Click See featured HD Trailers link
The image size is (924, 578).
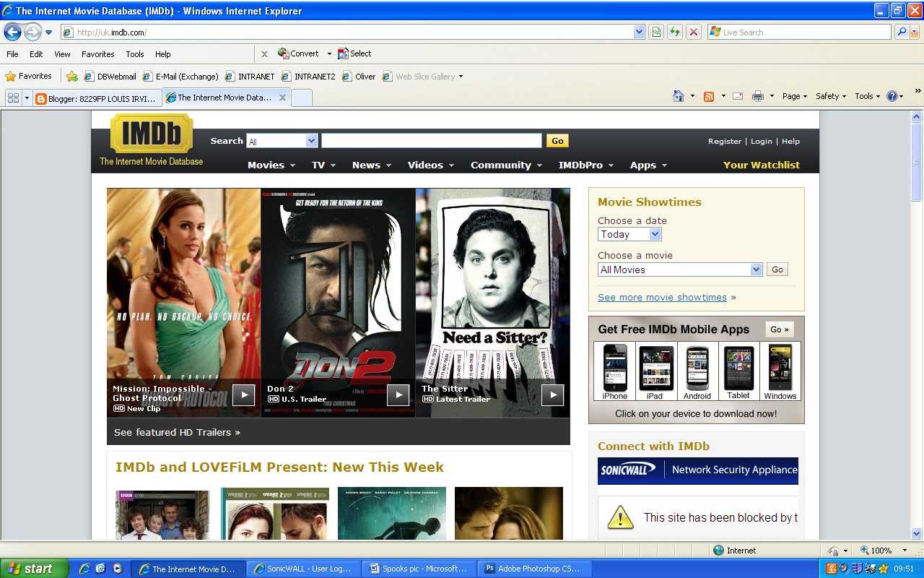click(177, 432)
